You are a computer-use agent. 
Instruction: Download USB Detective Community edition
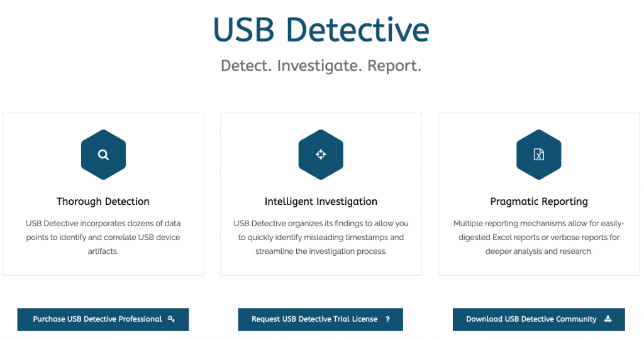[x=531, y=319]
